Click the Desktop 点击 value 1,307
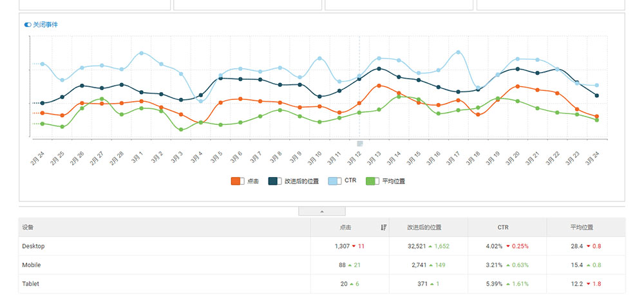644x300 pixels. 342,246
